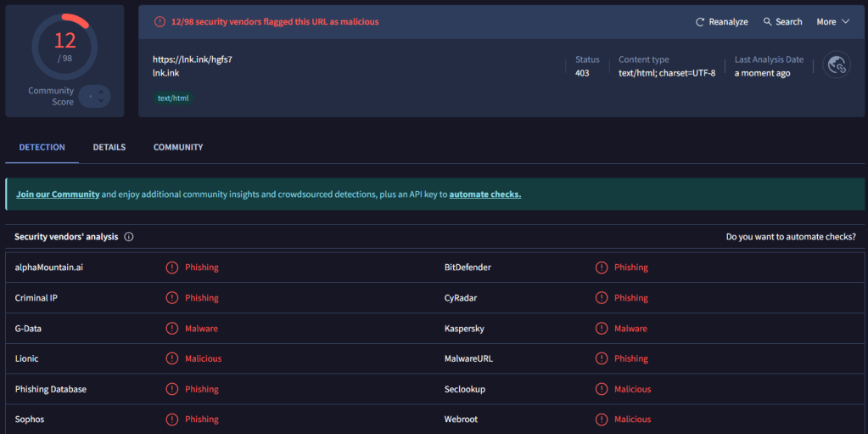
Task: Click the automate checks link in banner
Action: (484, 194)
